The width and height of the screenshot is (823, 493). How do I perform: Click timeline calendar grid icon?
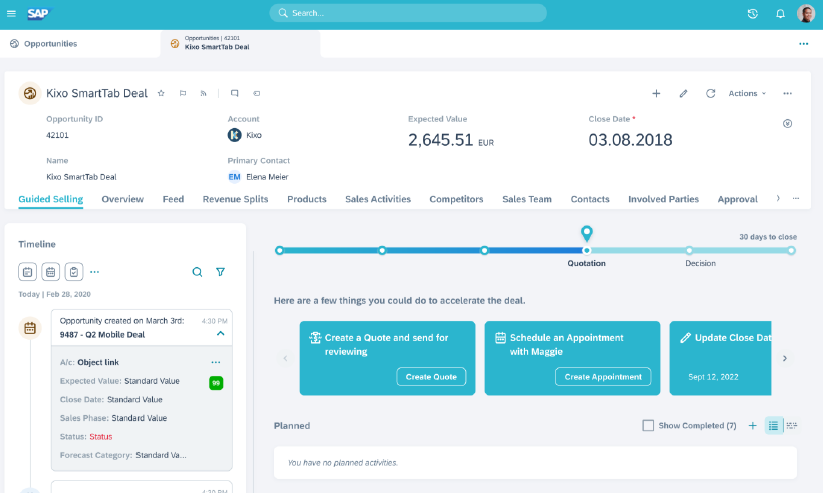tap(50, 272)
